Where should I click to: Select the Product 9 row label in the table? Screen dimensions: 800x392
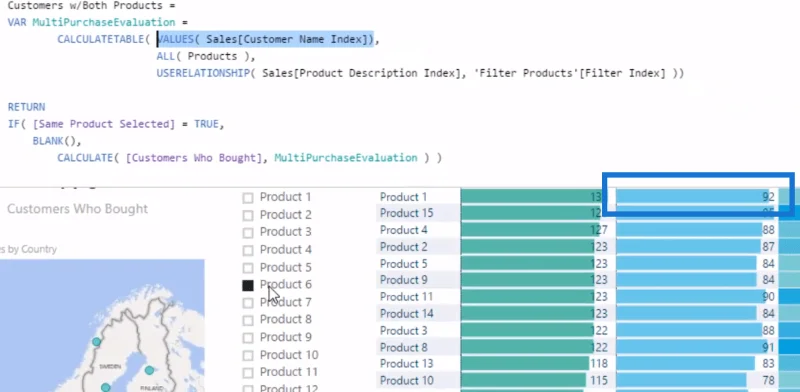[403, 280]
